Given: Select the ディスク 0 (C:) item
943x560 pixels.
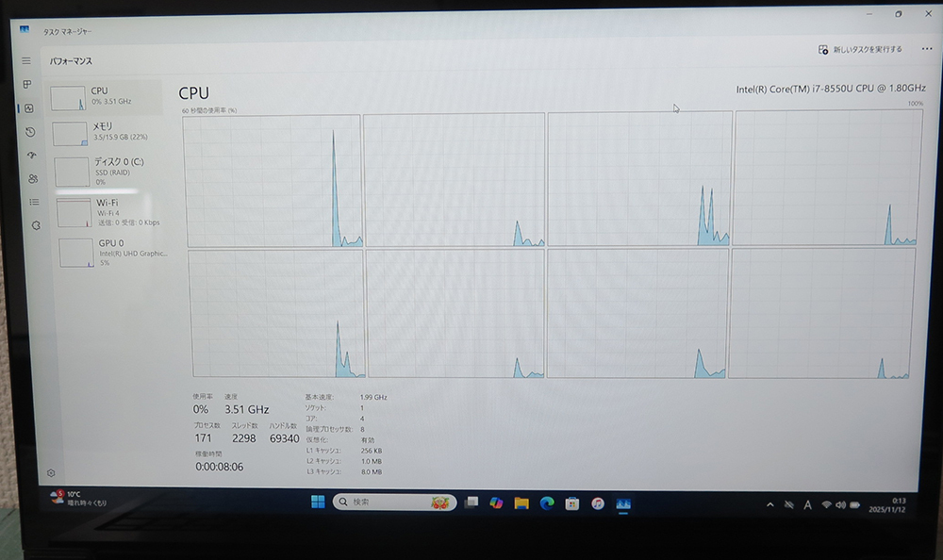Looking at the screenshot, I should pos(109,172).
